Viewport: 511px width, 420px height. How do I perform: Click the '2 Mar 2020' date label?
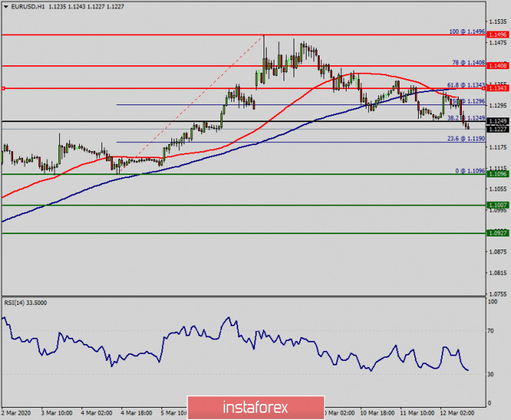pyautogui.click(x=16, y=413)
